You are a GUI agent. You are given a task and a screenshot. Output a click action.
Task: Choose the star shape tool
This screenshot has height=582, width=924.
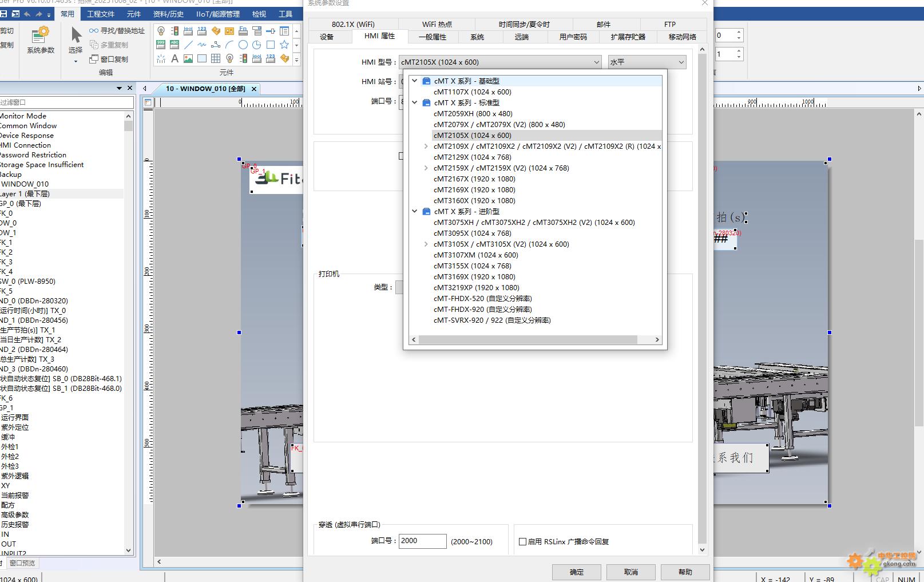pos(284,45)
